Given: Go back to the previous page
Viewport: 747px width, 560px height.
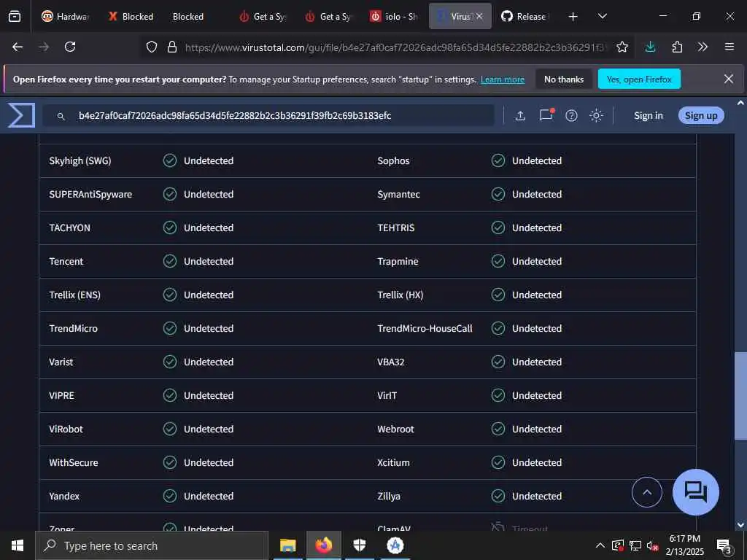Looking at the screenshot, I should coord(18,47).
